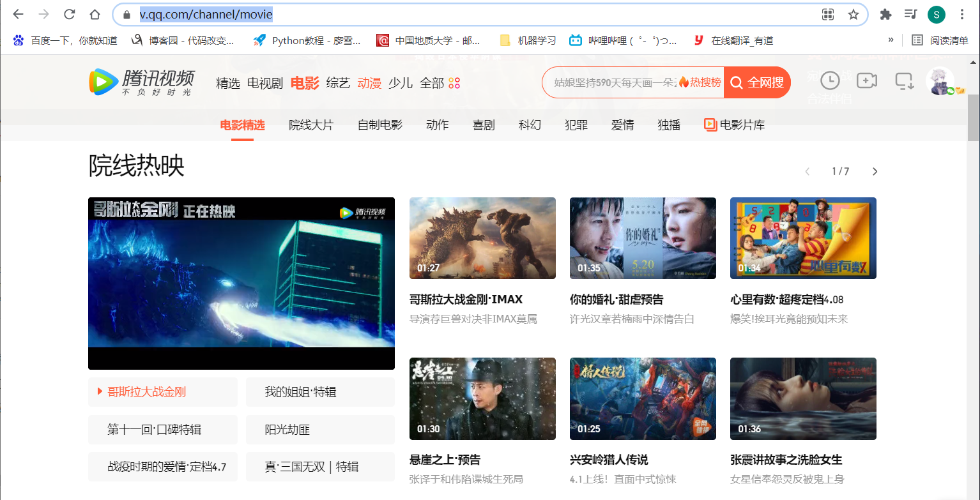Image resolution: width=980 pixels, height=500 pixels.
Task: Switch to 独播 tab
Action: pyautogui.click(x=669, y=125)
